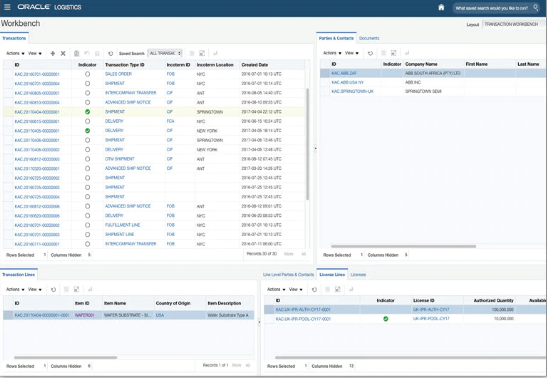This screenshot has width=547, height=378.
Task: Select the Transaction Lines tab
Action: click(x=18, y=275)
